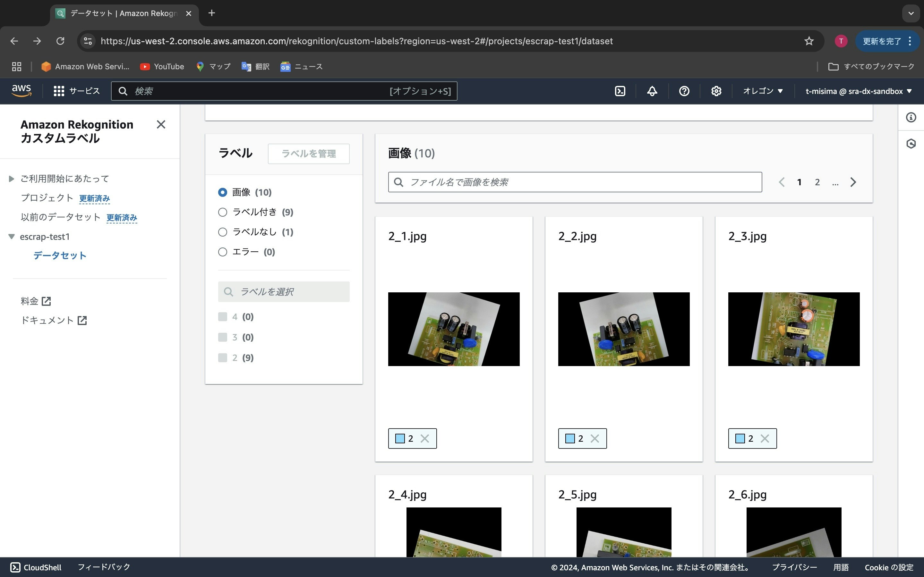Viewport: 924px width, 577px height.
Task: Open t-misima account dropdown menu
Action: pos(858,91)
